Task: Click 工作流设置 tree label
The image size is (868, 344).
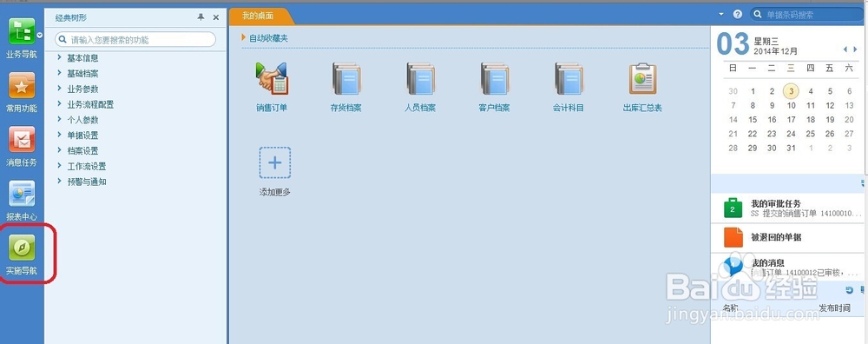Action: point(87,166)
